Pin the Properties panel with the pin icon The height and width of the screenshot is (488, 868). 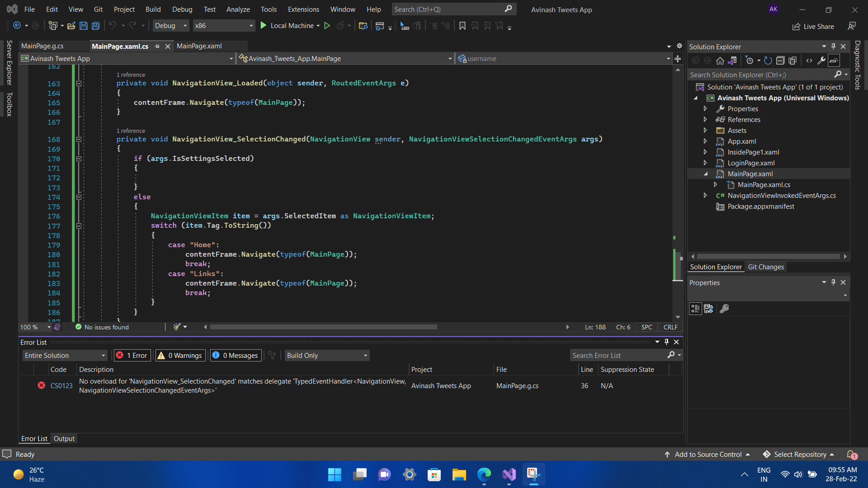[x=833, y=282]
